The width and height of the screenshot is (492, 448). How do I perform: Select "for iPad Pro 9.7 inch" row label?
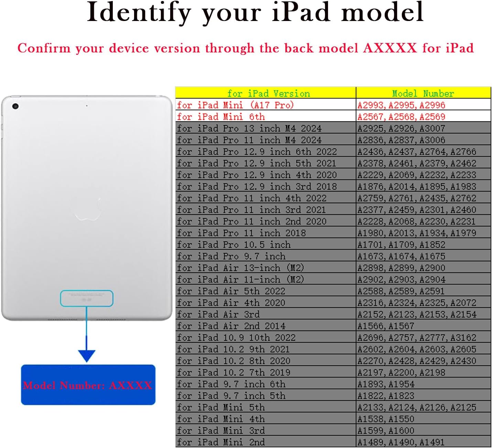click(x=231, y=256)
